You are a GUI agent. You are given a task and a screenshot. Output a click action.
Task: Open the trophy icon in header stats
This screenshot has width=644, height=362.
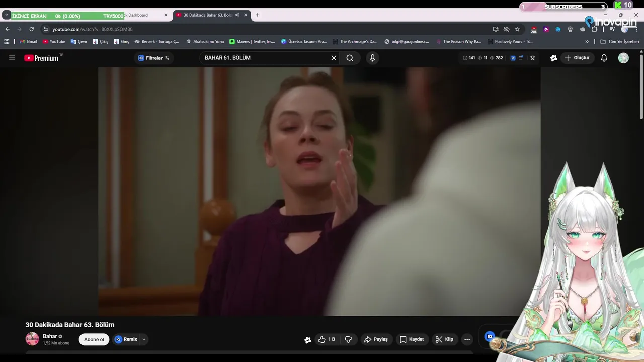[532, 58]
